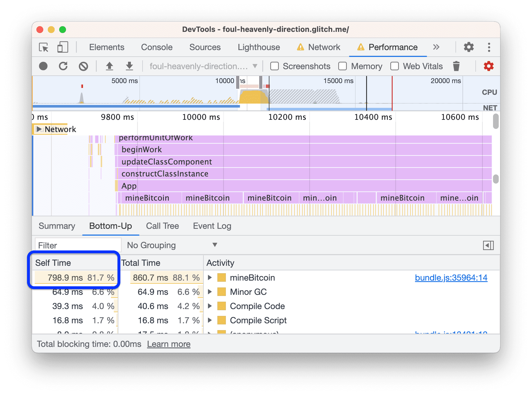Viewport: 532px width, 395px height.
Task: Select the Bottom-Up tab
Action: [110, 226]
